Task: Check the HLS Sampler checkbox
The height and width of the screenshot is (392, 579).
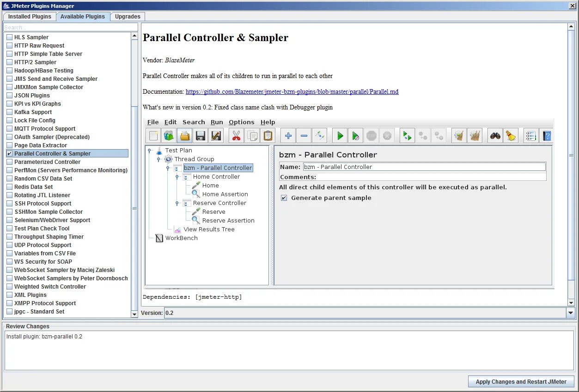Action: click(9, 37)
